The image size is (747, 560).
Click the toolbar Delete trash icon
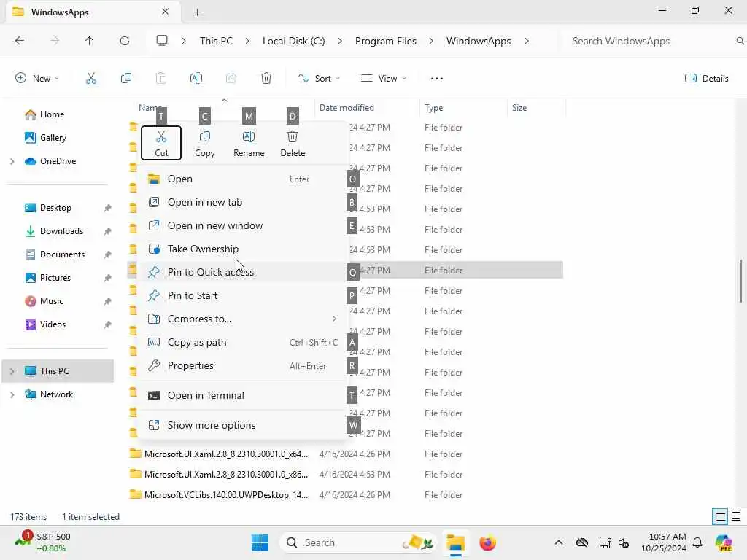266,79
